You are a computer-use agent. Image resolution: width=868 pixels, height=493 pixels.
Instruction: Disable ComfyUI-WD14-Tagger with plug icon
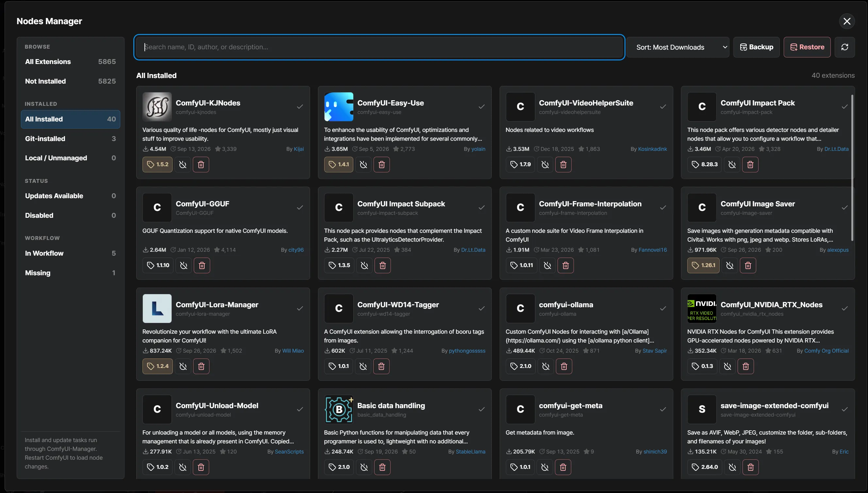pyautogui.click(x=363, y=366)
